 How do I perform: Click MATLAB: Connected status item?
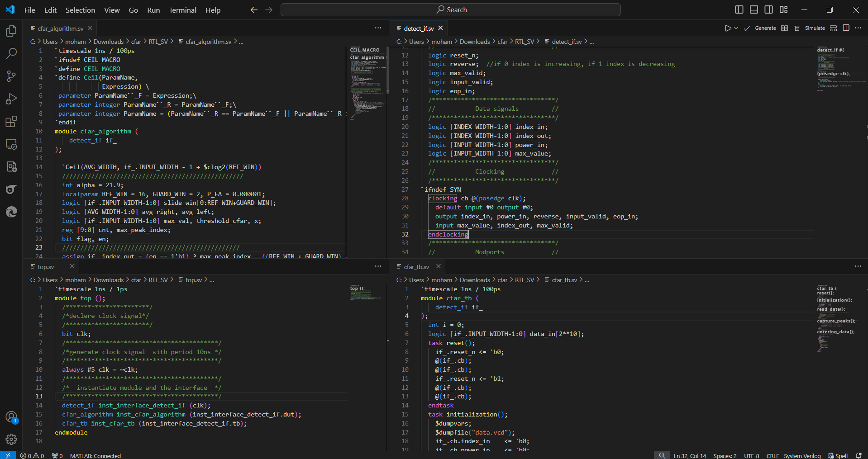(95, 455)
